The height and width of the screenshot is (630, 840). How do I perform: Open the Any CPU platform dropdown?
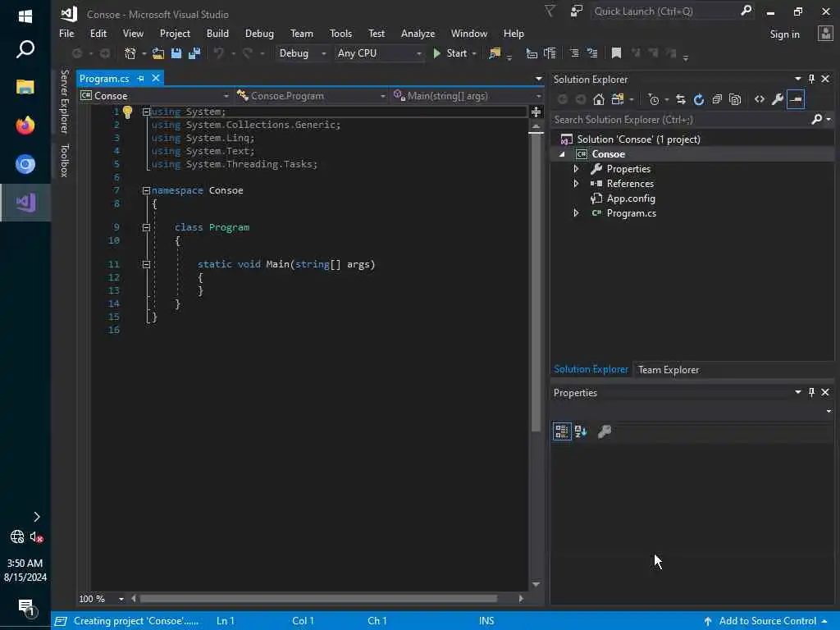coord(379,53)
